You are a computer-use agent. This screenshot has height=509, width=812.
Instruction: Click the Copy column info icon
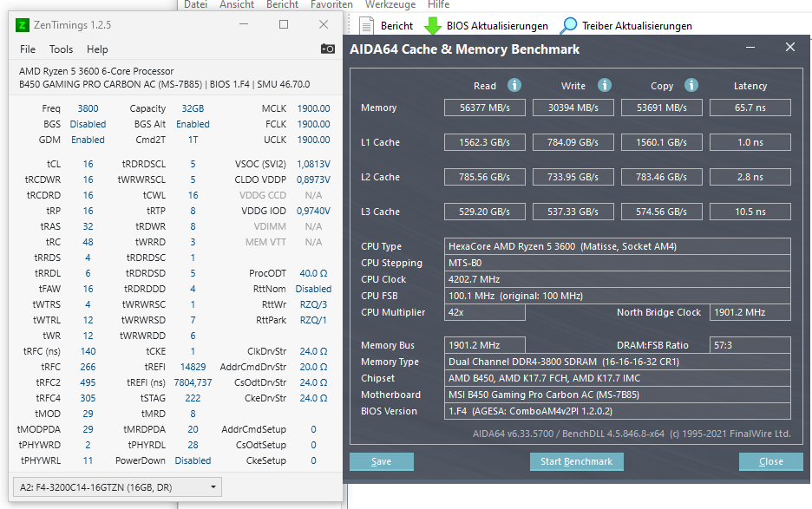[691, 85]
